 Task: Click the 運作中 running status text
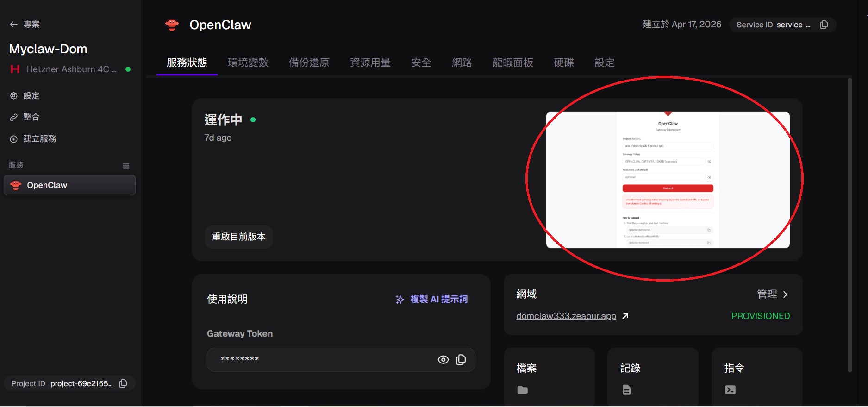(223, 120)
